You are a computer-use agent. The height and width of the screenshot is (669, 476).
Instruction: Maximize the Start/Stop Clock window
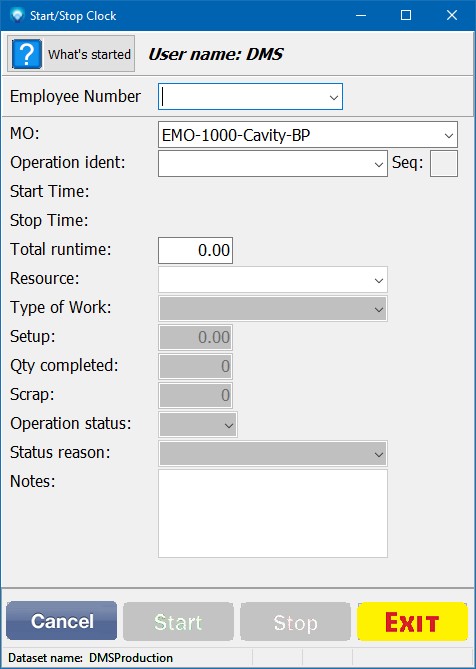click(406, 16)
